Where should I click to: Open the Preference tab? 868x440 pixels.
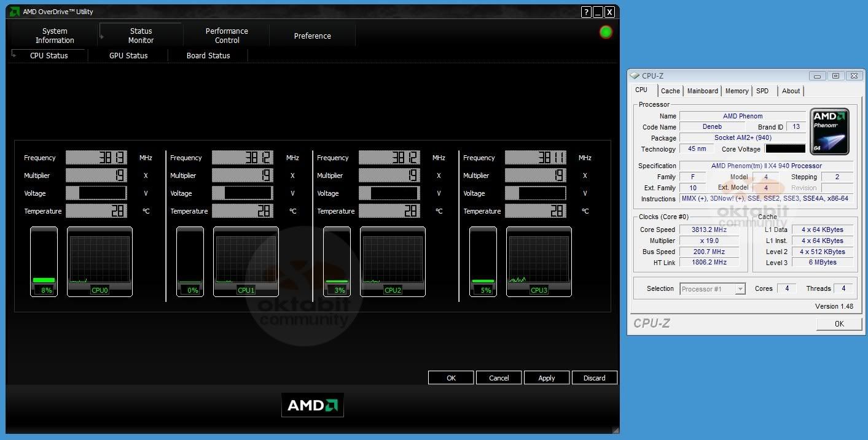312,36
